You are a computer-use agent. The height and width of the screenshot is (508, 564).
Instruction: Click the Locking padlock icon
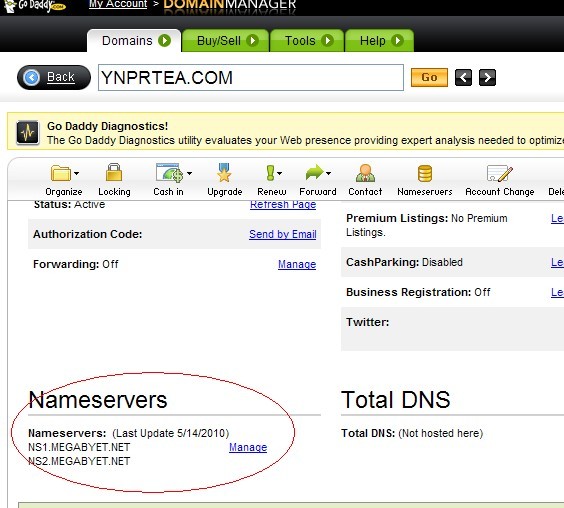pos(114,172)
